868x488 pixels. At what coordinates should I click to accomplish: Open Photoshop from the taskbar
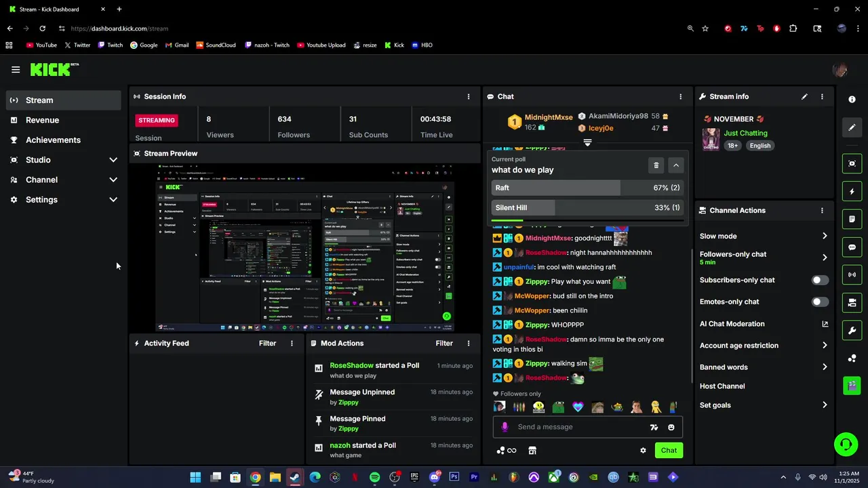[454, 477]
